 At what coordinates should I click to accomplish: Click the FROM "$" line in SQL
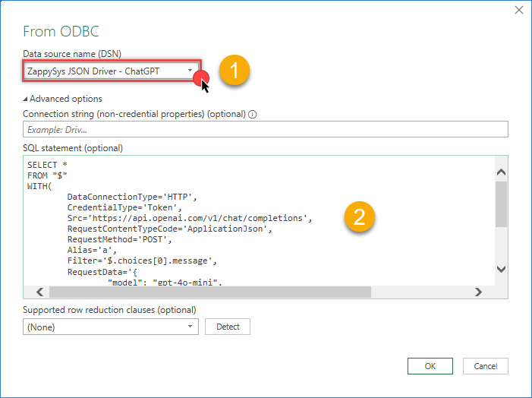[x=47, y=175]
